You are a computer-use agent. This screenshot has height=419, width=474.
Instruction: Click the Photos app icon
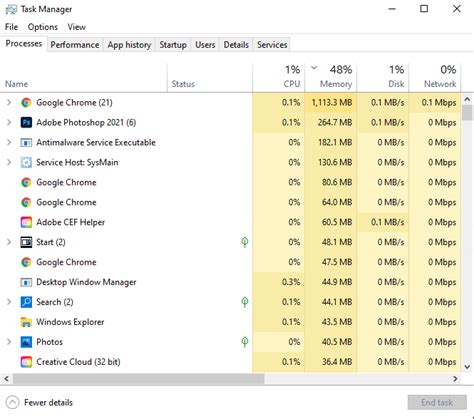26,342
